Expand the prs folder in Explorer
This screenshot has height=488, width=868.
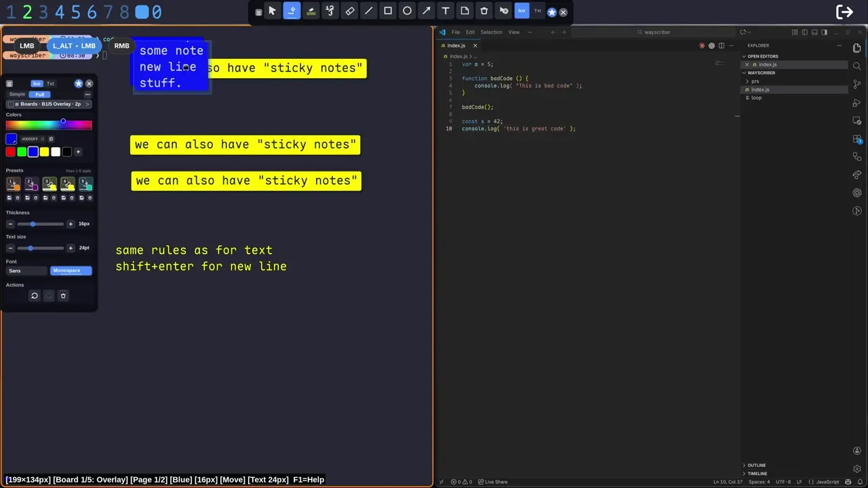click(755, 81)
